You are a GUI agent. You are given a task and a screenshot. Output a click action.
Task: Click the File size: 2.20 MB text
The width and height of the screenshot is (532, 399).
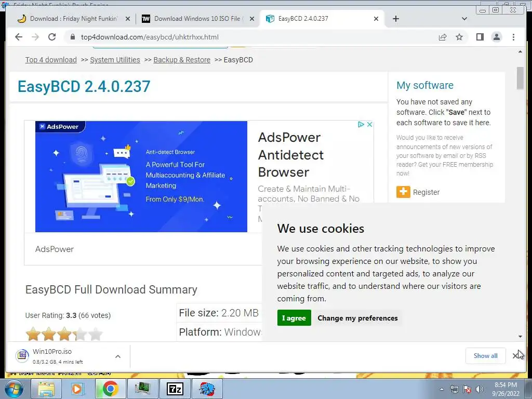219,313
